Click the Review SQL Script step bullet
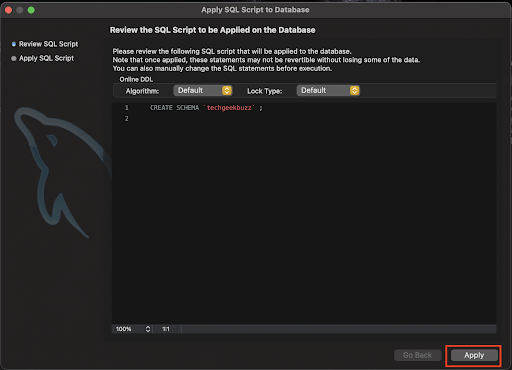512x370 pixels. (x=14, y=44)
